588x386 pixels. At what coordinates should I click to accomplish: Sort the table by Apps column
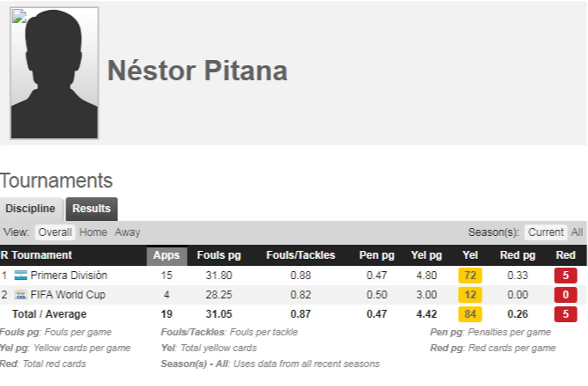(x=166, y=255)
